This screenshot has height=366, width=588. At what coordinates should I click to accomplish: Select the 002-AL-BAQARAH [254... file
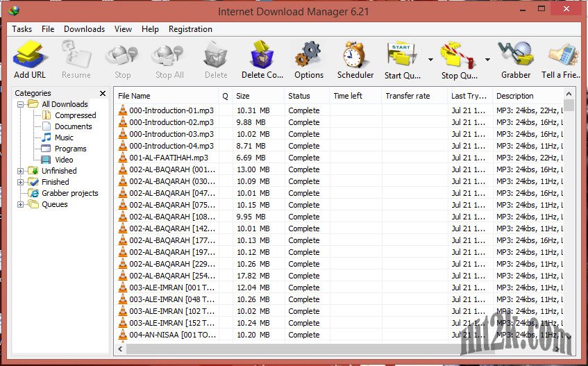[x=172, y=276]
